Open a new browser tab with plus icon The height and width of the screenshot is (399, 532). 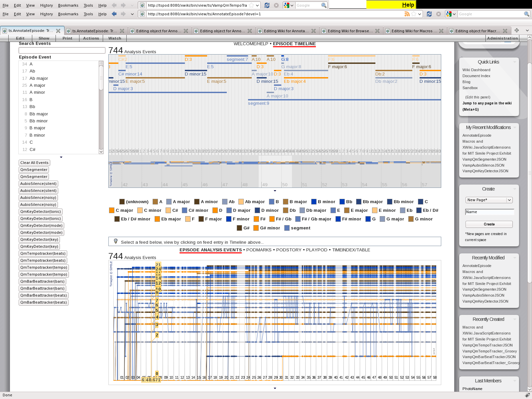click(x=517, y=31)
